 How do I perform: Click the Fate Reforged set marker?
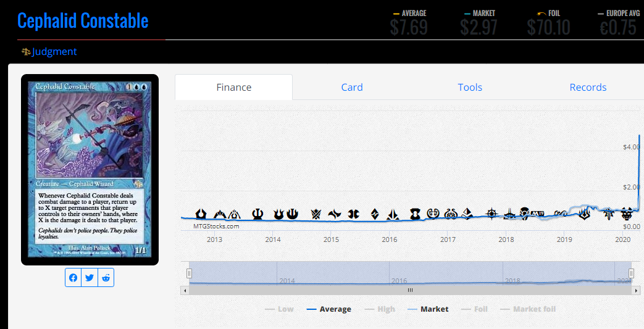tap(335, 214)
